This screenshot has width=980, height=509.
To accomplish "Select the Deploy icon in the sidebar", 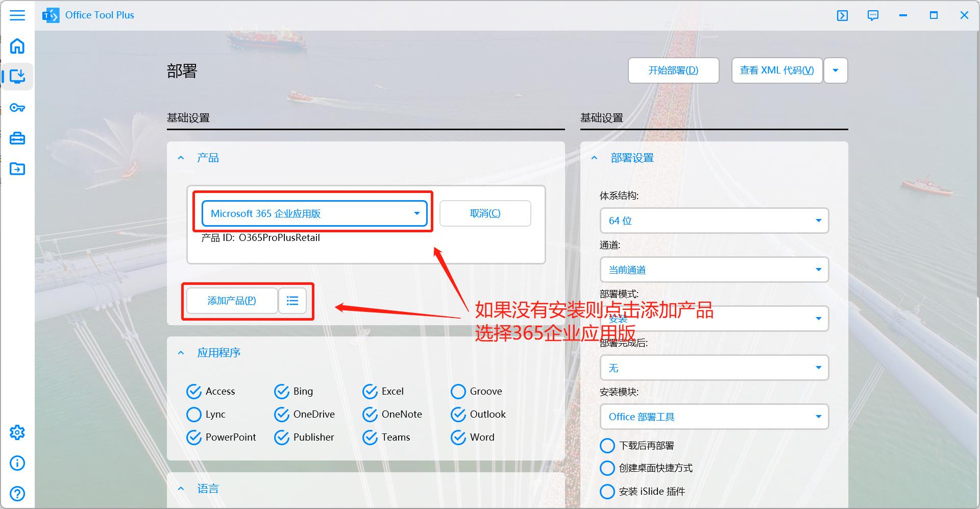I will click(17, 76).
